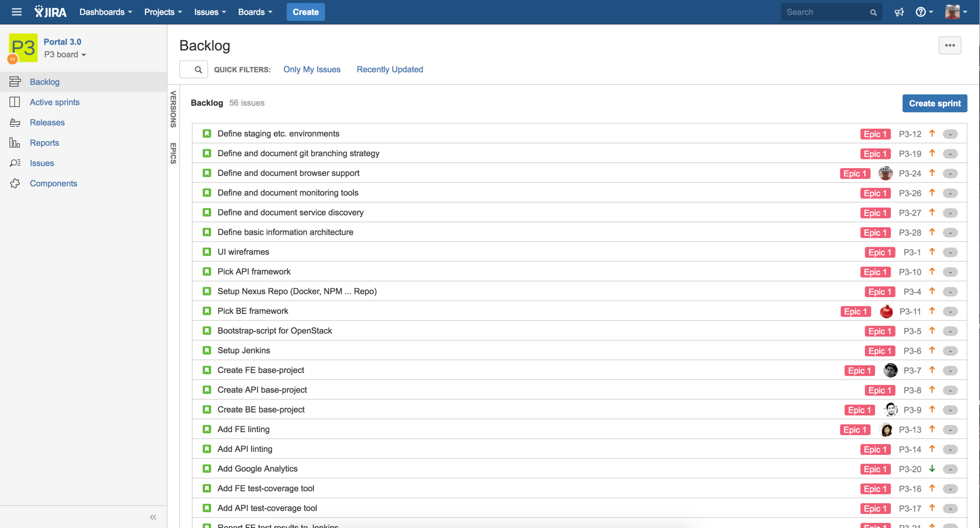Click story type icon of Setup Jenkins
The width and height of the screenshot is (980, 528).
207,351
